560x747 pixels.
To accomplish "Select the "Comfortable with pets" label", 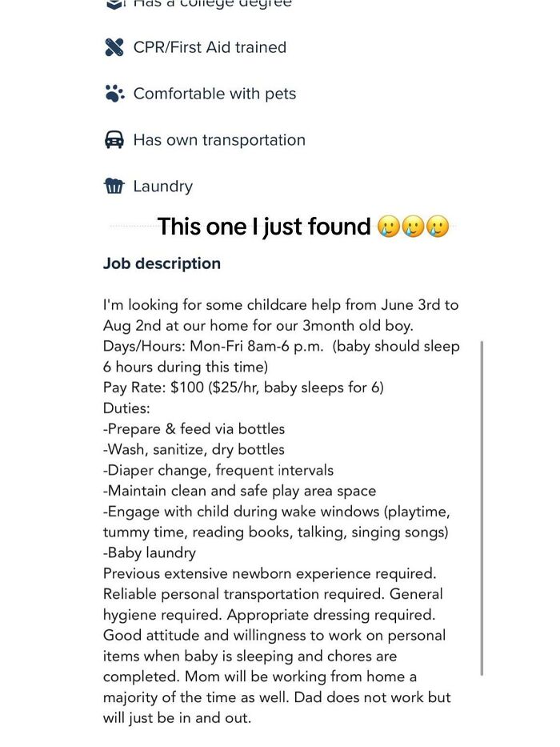I will coord(214,94).
